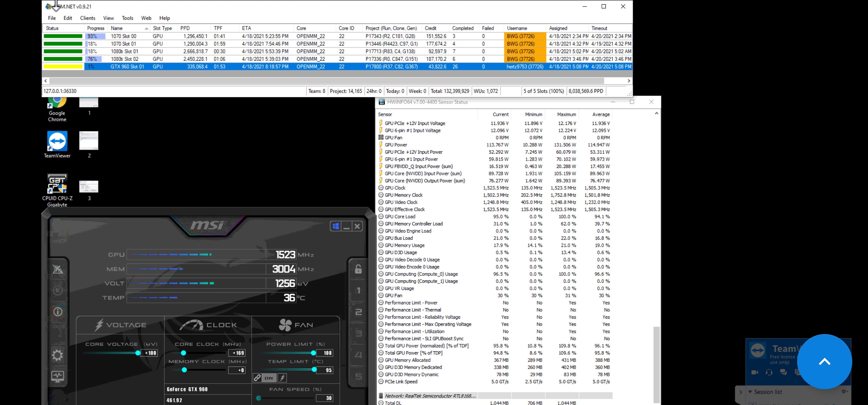This screenshot has height=405, width=868.
Task: Click the Core Clock slider handle
Action: pyautogui.click(x=184, y=353)
